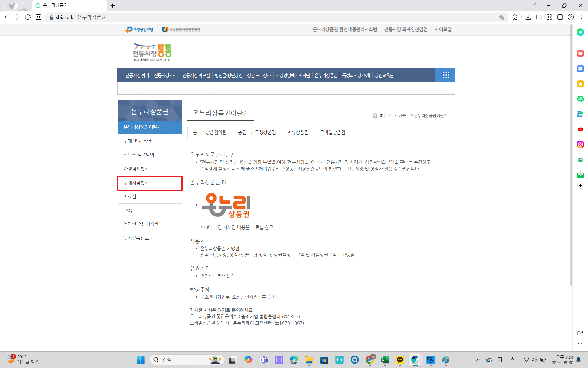Open the sidebar pop-out arrow icon
The width and height of the screenshot is (588, 368).
(580, 333)
